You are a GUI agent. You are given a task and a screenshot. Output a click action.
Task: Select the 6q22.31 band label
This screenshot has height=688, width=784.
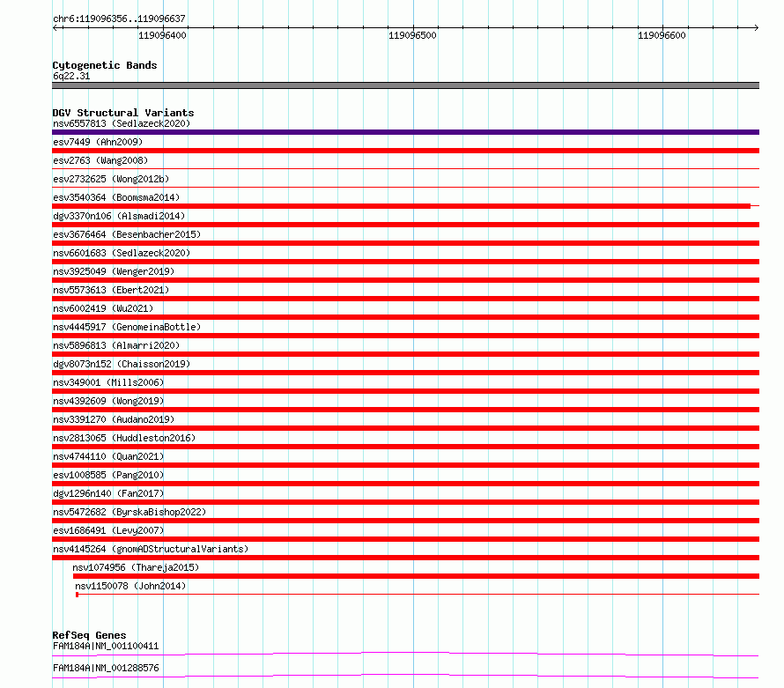(71, 76)
